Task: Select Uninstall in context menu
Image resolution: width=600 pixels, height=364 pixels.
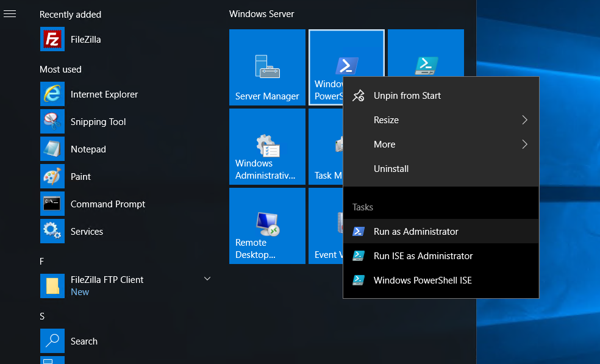Action: coord(441,169)
